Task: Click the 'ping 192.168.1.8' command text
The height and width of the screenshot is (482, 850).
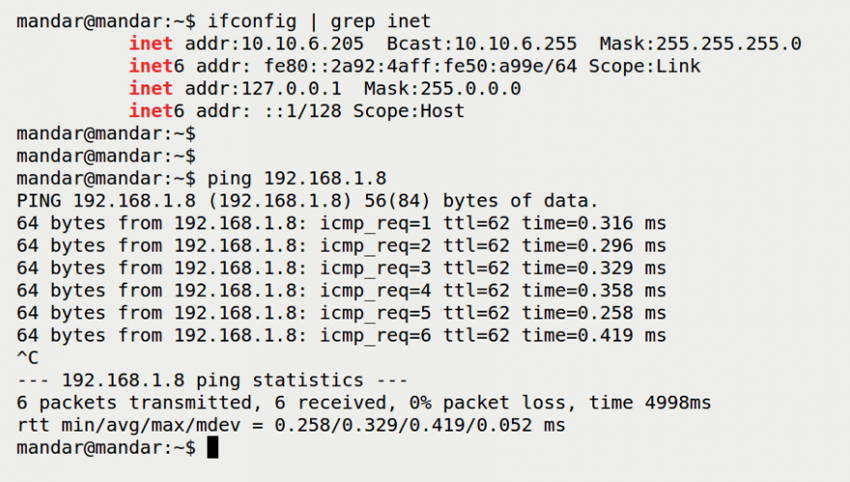Action: [x=296, y=178]
